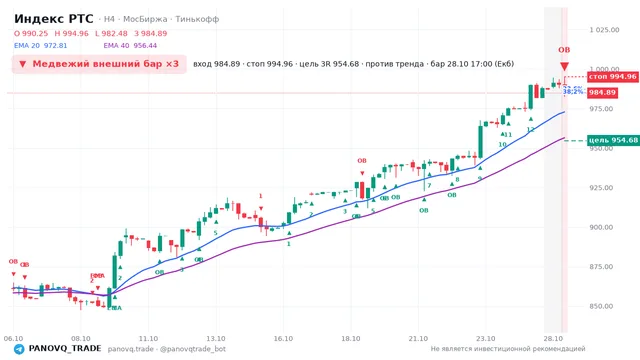The width and height of the screenshot is (640, 360).
Task: Click the 11.10 date axis label
Action: (x=148, y=339)
